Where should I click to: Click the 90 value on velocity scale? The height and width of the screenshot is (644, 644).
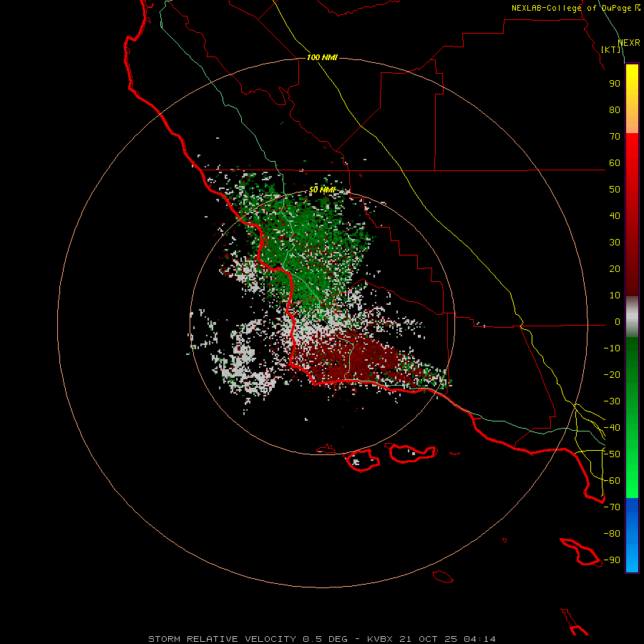[x=615, y=84]
